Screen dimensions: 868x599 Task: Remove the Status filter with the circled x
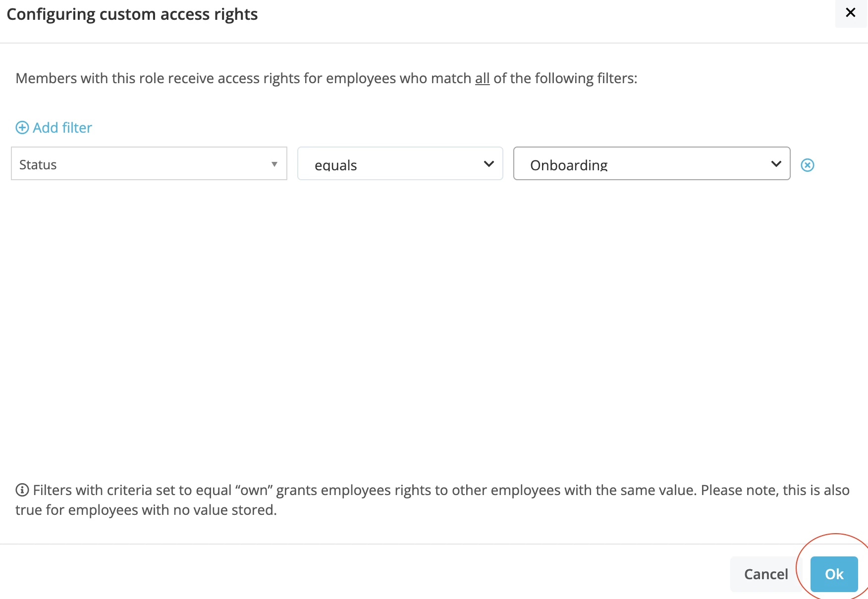pos(808,165)
